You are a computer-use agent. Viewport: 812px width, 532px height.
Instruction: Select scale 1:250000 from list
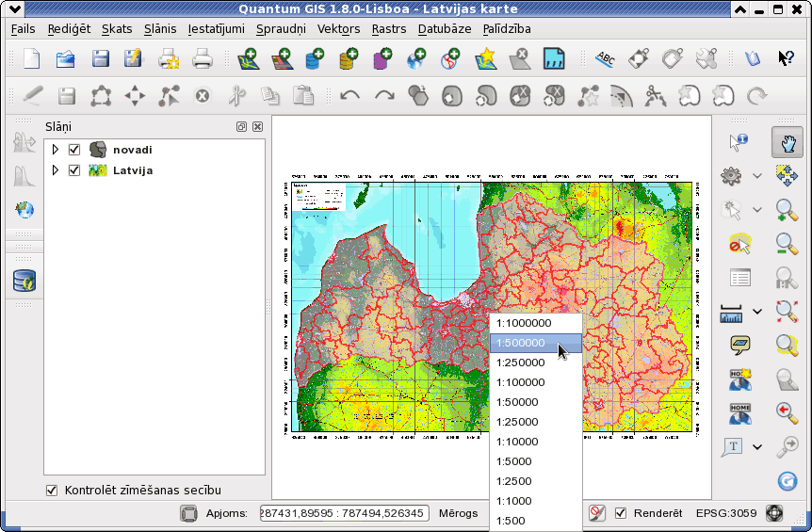coord(535,363)
